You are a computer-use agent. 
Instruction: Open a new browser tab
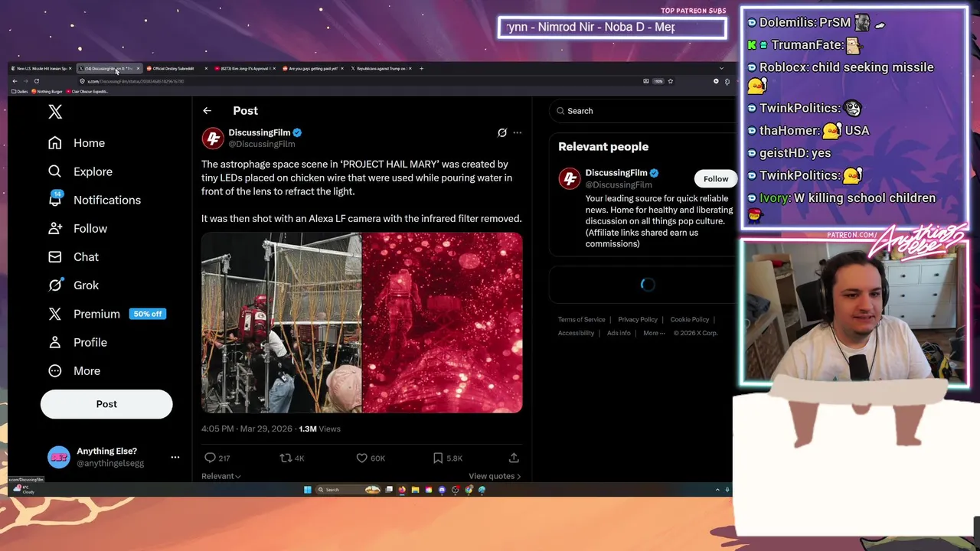pyautogui.click(x=422, y=68)
